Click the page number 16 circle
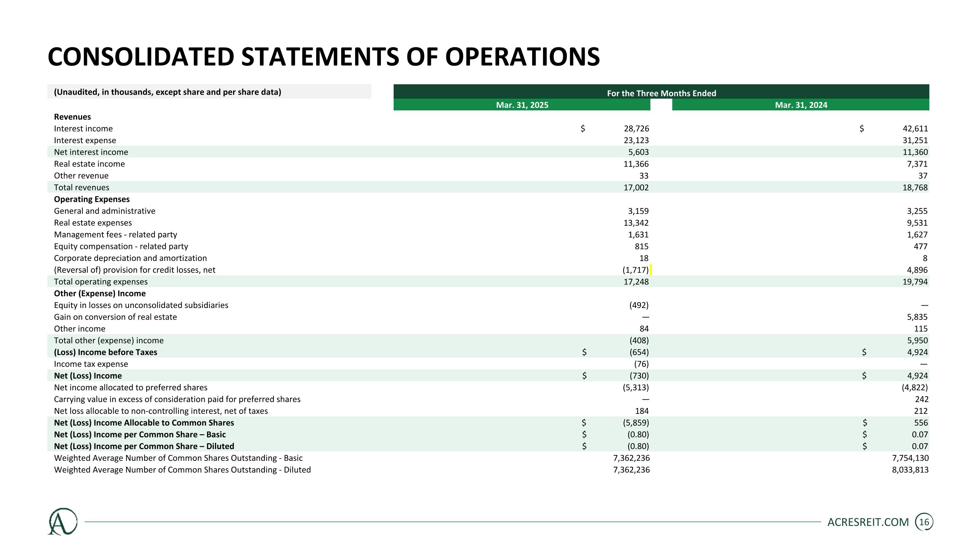980x551 pixels. point(924,522)
